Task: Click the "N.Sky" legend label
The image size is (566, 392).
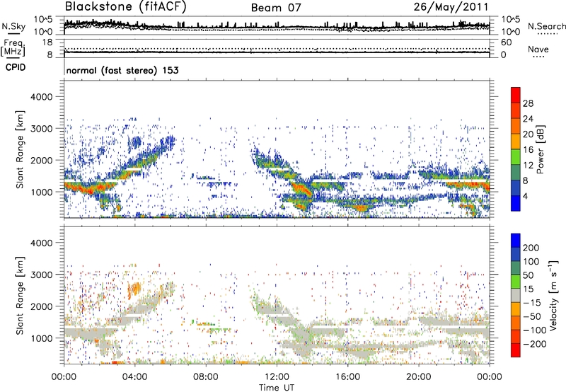Action: (x=13, y=26)
